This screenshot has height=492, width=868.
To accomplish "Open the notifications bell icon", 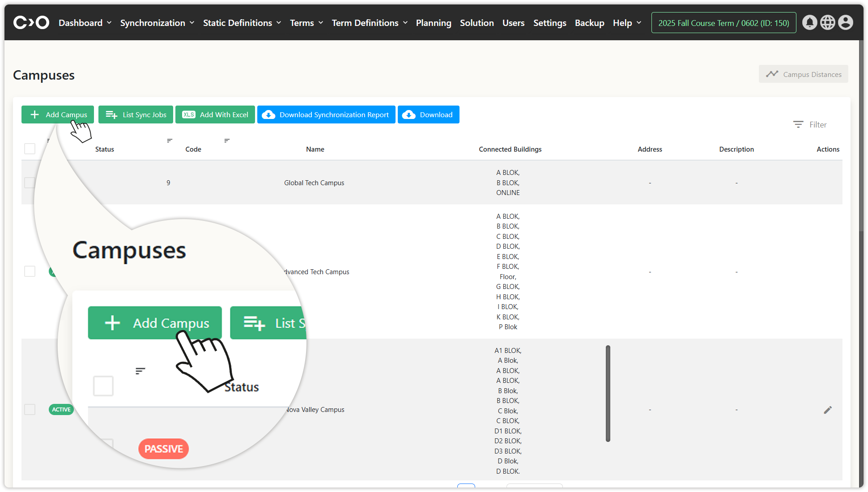I will (x=809, y=22).
